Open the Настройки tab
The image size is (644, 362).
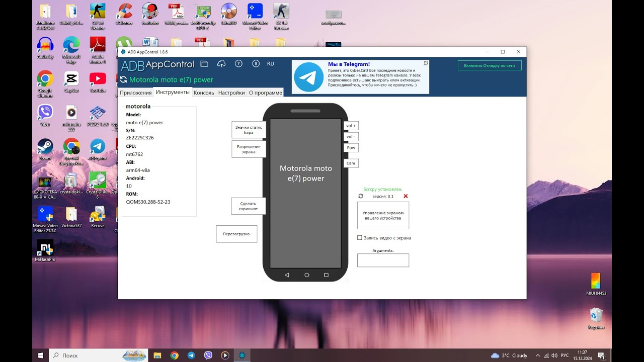coord(231,93)
